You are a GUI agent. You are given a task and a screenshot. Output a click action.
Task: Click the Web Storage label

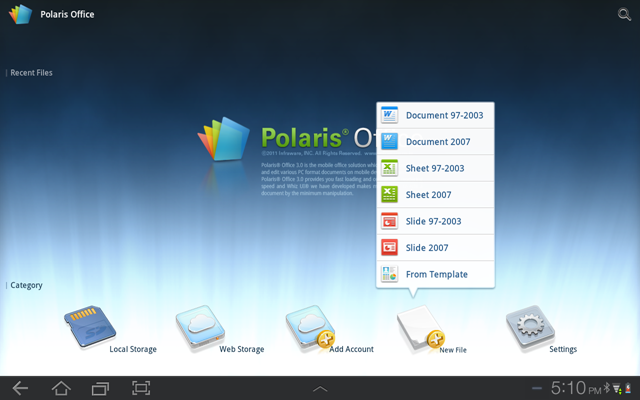[x=242, y=349]
